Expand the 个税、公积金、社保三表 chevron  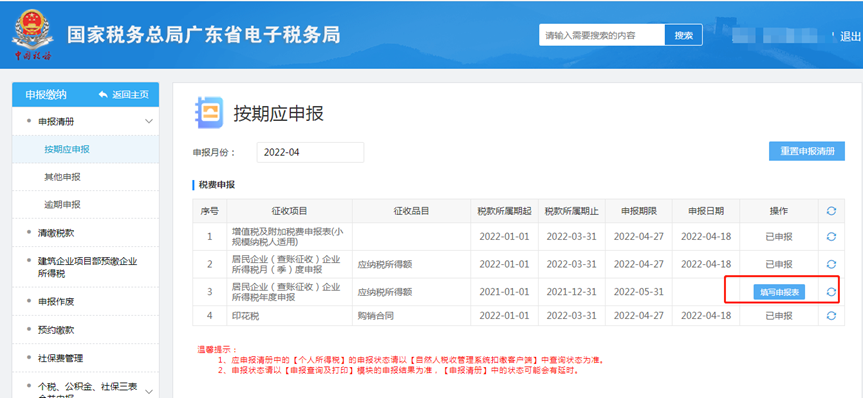point(148,391)
